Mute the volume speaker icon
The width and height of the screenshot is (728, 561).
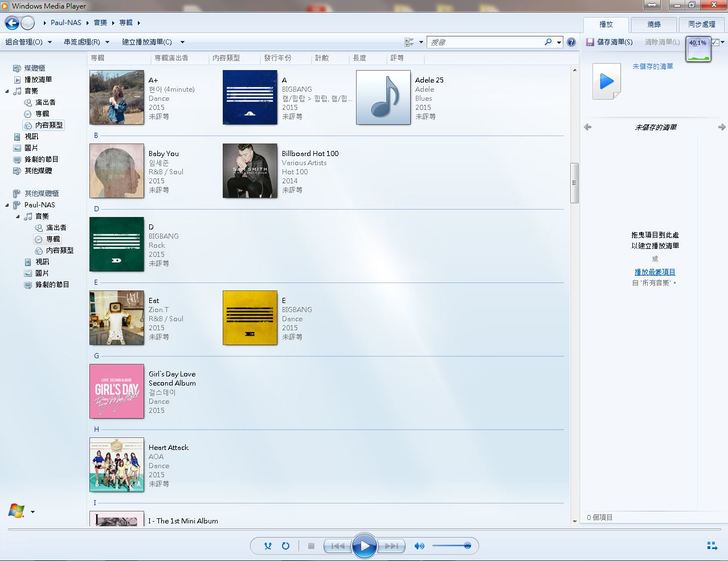tap(420, 546)
